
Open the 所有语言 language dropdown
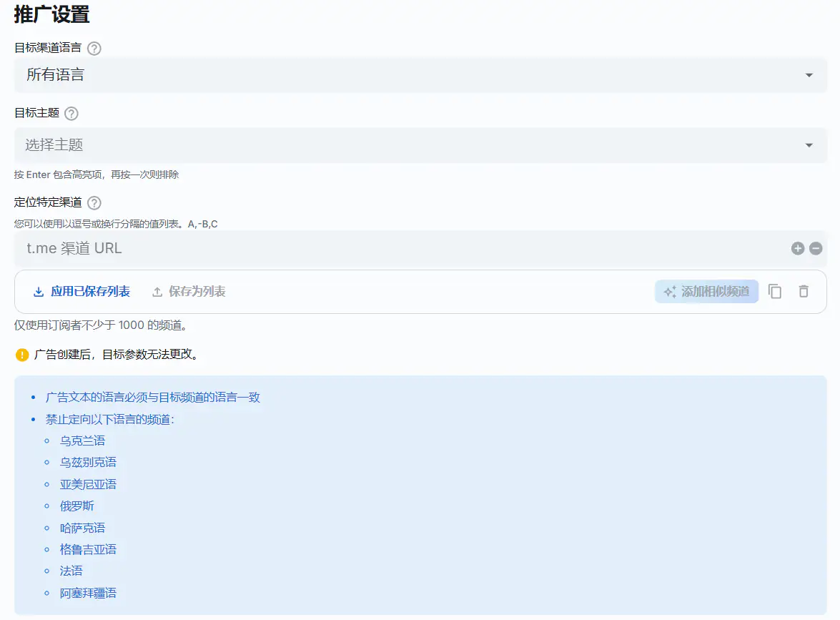point(420,75)
